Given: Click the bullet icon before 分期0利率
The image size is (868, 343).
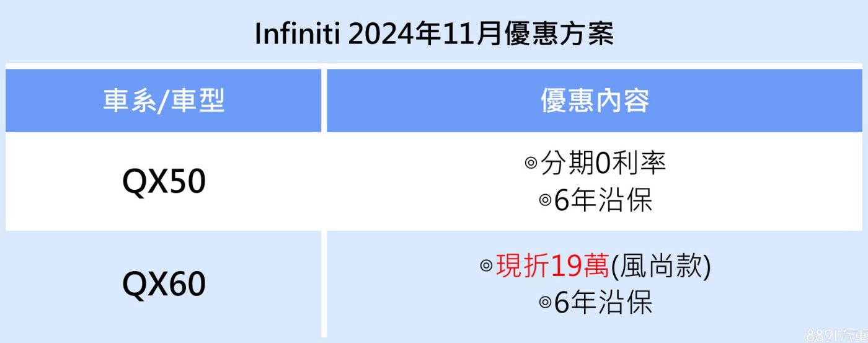Looking at the screenshot, I should point(531,163).
